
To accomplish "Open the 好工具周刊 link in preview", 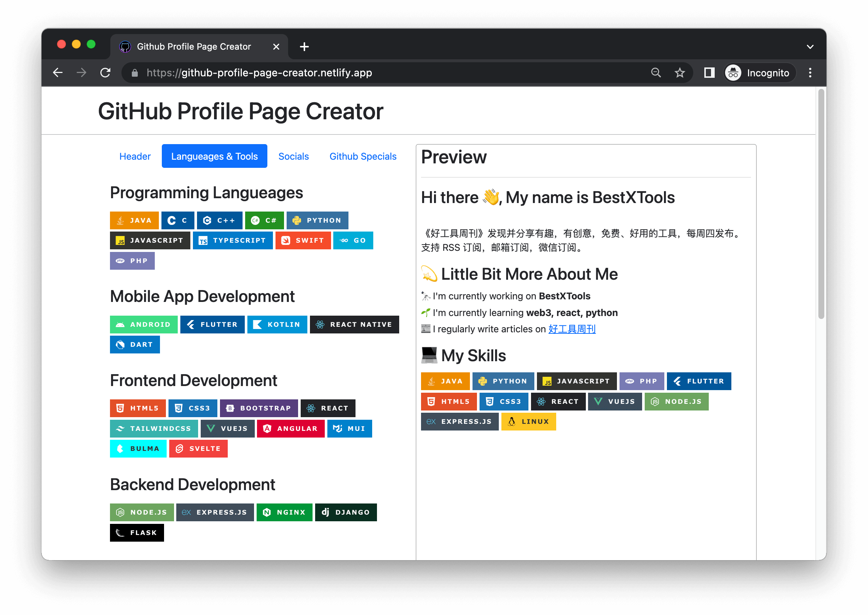I will click(x=572, y=329).
